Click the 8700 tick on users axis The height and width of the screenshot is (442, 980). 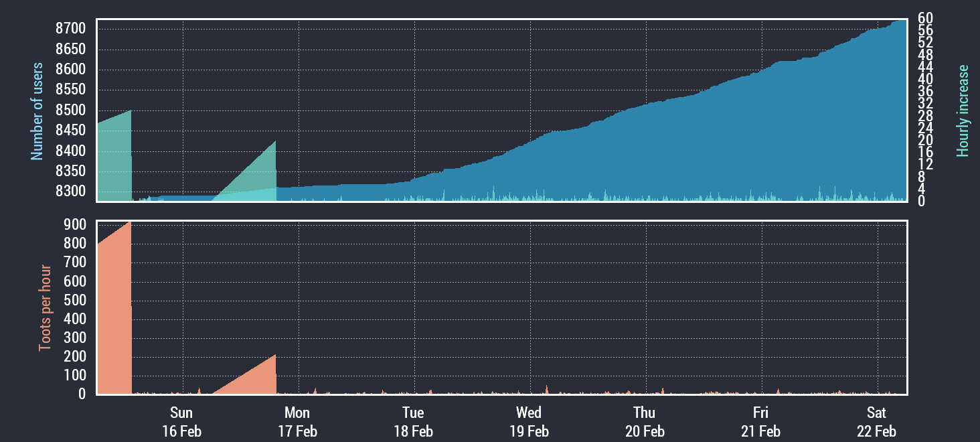[71, 29]
